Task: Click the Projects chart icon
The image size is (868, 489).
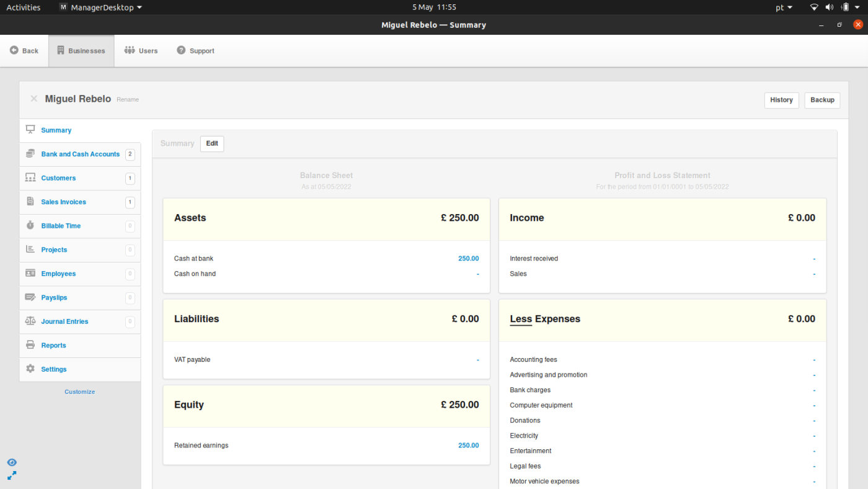Action: [x=30, y=249]
